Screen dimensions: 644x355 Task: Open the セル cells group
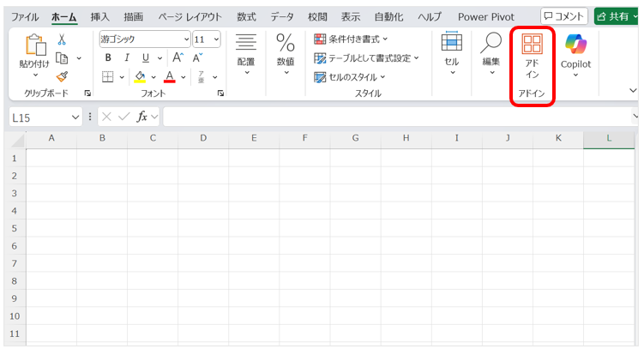(451, 53)
